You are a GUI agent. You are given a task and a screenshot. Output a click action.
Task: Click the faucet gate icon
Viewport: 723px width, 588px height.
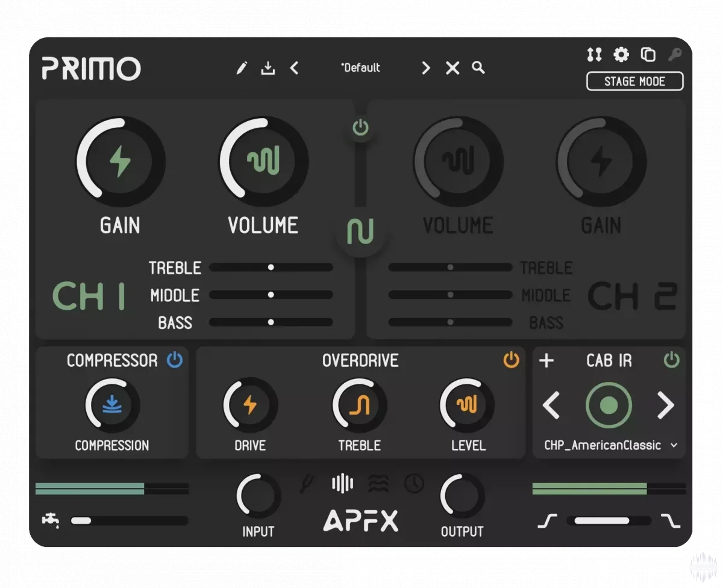pos(51,519)
